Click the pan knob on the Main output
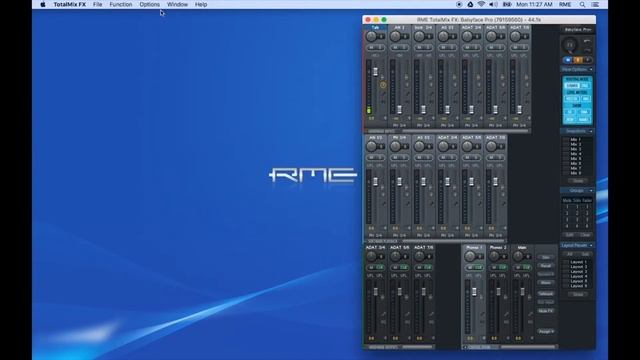 pyautogui.click(x=518, y=256)
